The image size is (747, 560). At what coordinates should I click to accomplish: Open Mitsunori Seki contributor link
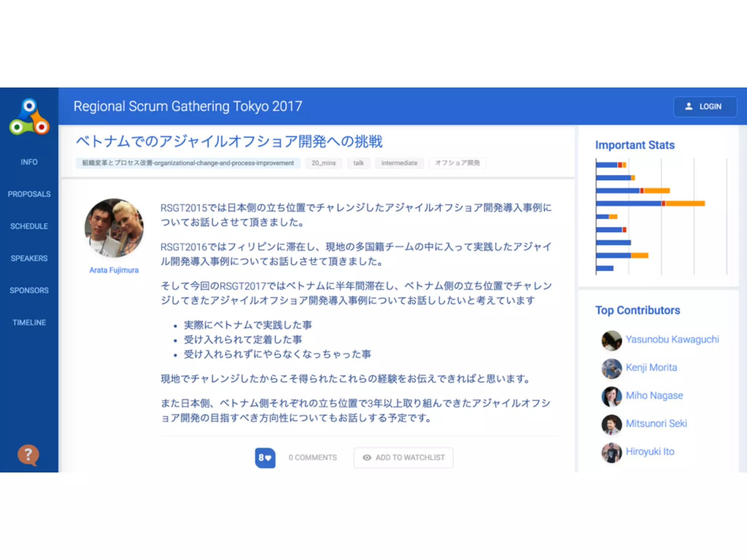point(656,424)
